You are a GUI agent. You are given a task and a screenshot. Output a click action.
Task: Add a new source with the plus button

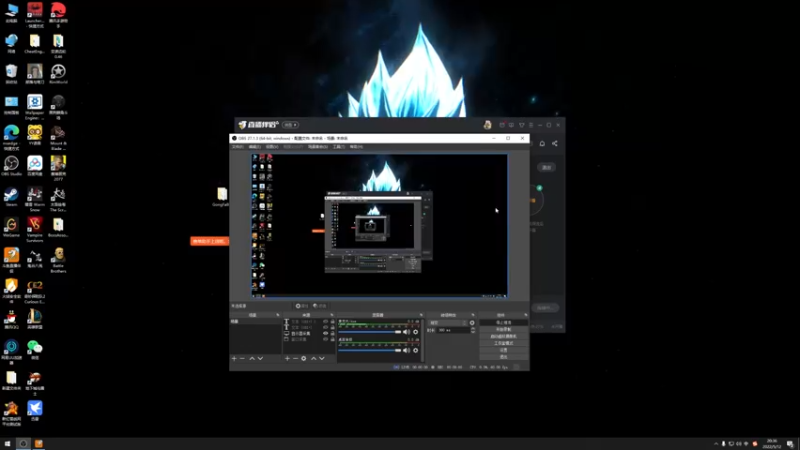coord(287,358)
